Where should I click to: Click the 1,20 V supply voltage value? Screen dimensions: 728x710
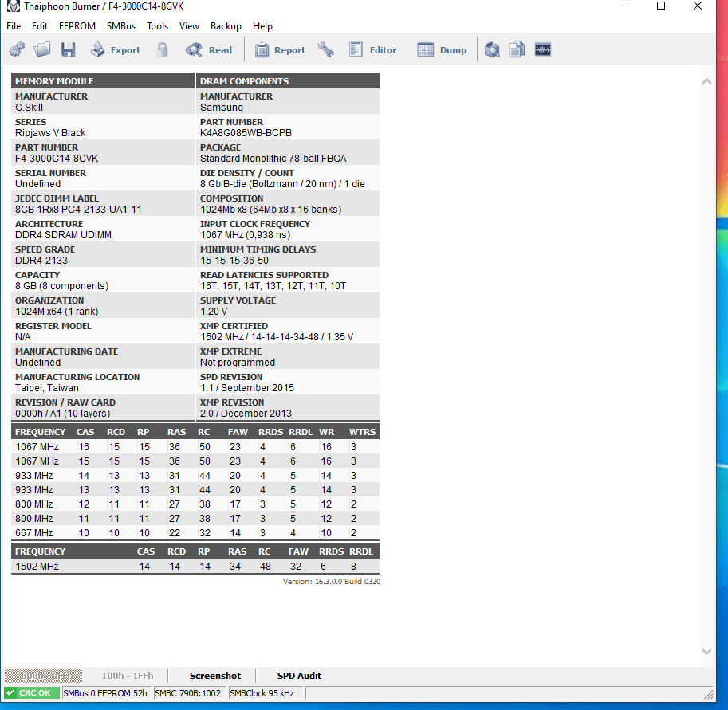[x=214, y=312]
